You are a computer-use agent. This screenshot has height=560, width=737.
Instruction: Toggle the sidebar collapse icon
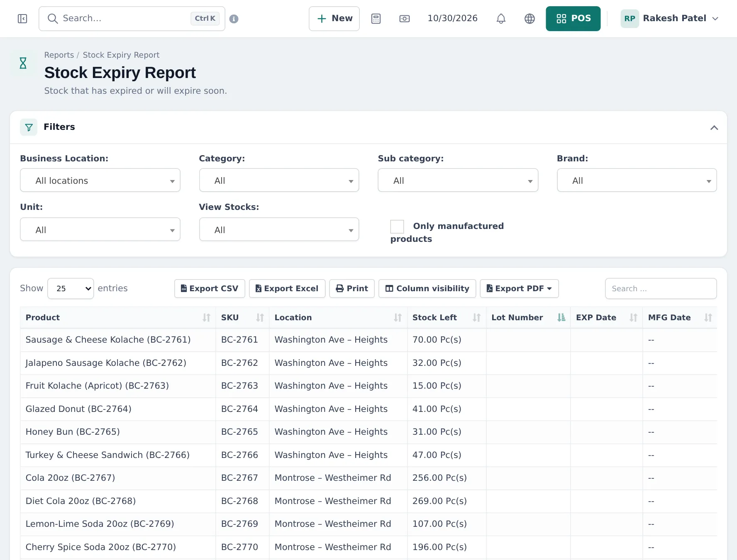click(22, 19)
